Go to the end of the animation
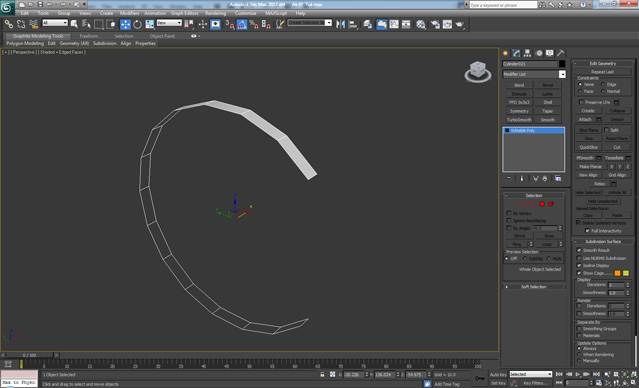Viewport: 639px width, 388px height. [596, 374]
